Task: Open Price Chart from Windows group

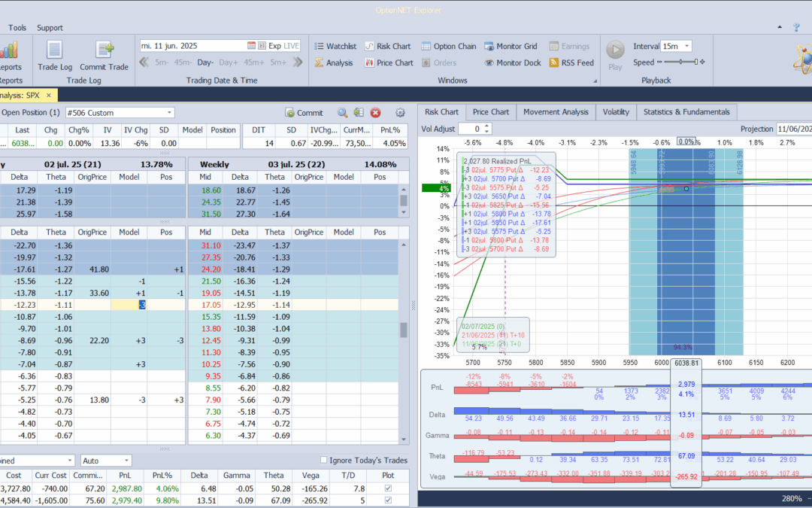Action: (389, 62)
